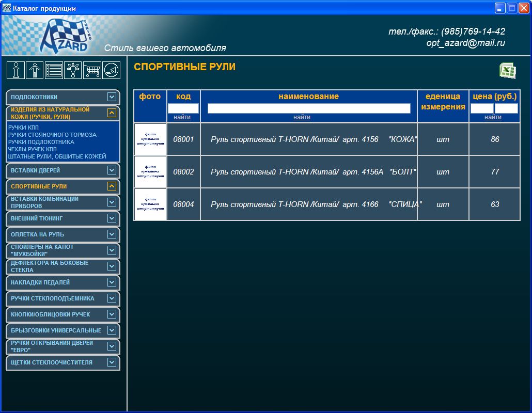Open the price list icon in the toolbar
532x413 pixels.
pyautogui.click(x=54, y=70)
